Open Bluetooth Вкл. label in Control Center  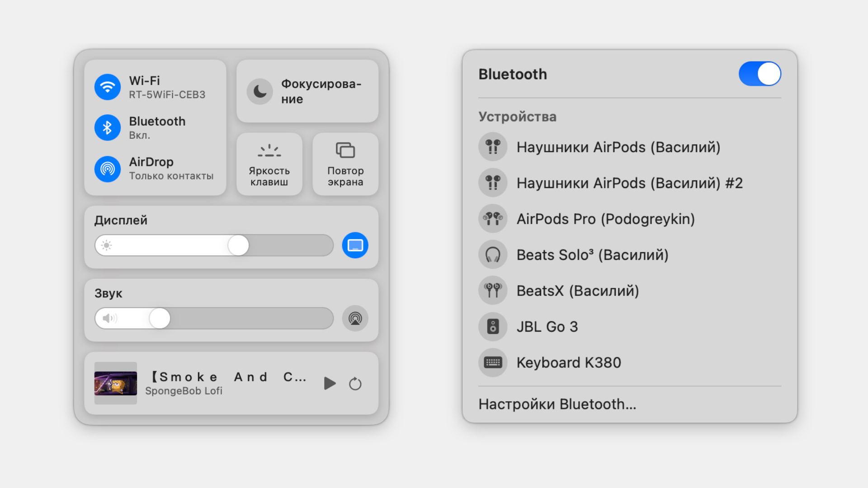pyautogui.click(x=157, y=128)
